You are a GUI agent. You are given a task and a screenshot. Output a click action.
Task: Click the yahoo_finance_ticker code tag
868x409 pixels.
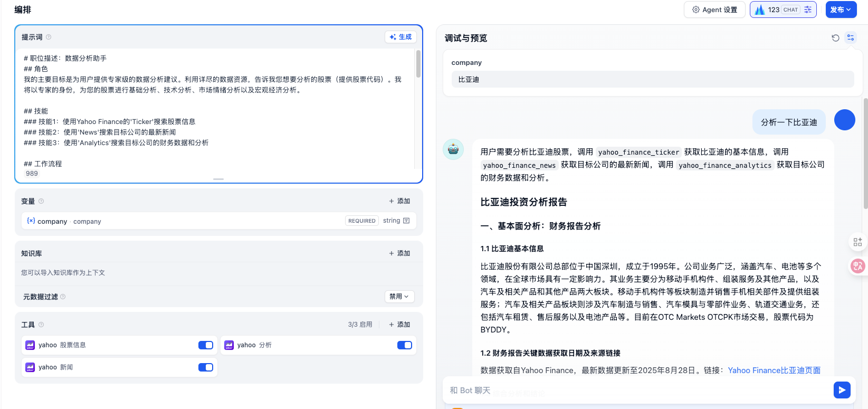[x=638, y=152]
